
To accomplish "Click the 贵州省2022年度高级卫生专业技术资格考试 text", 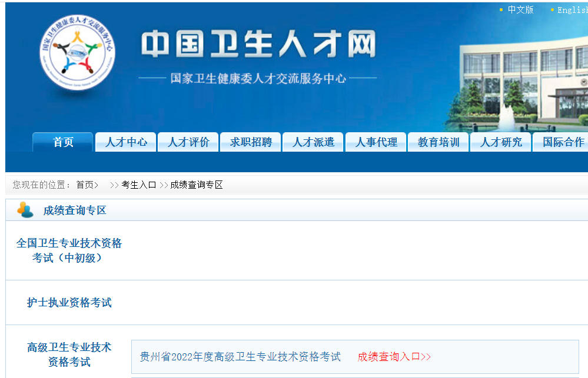I will point(240,357).
